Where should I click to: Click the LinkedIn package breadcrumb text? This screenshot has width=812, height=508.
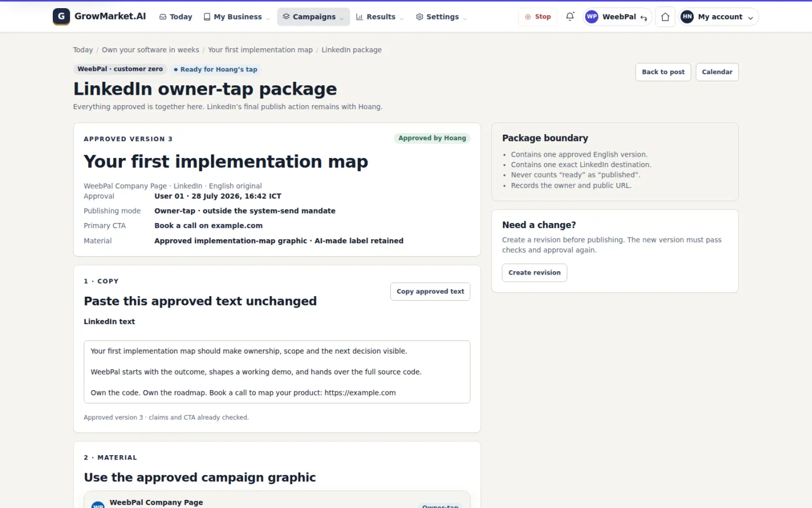tap(351, 50)
